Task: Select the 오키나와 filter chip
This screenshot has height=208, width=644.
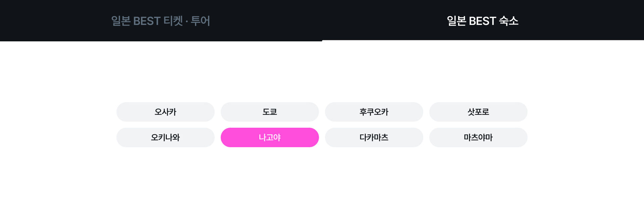Action: 165,137
